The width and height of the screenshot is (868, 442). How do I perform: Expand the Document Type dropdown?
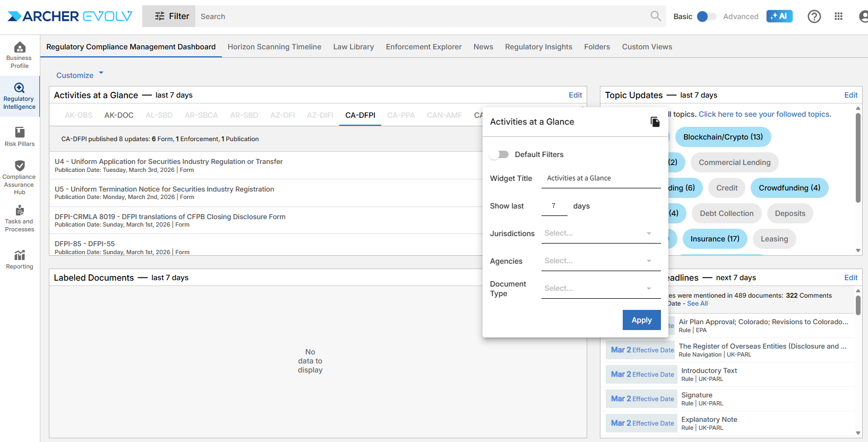[600, 289]
